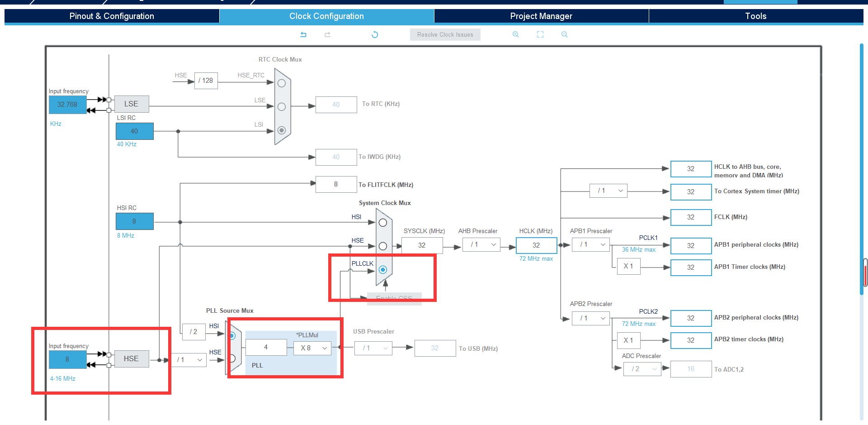Click the HSI RC 8 block

point(135,221)
